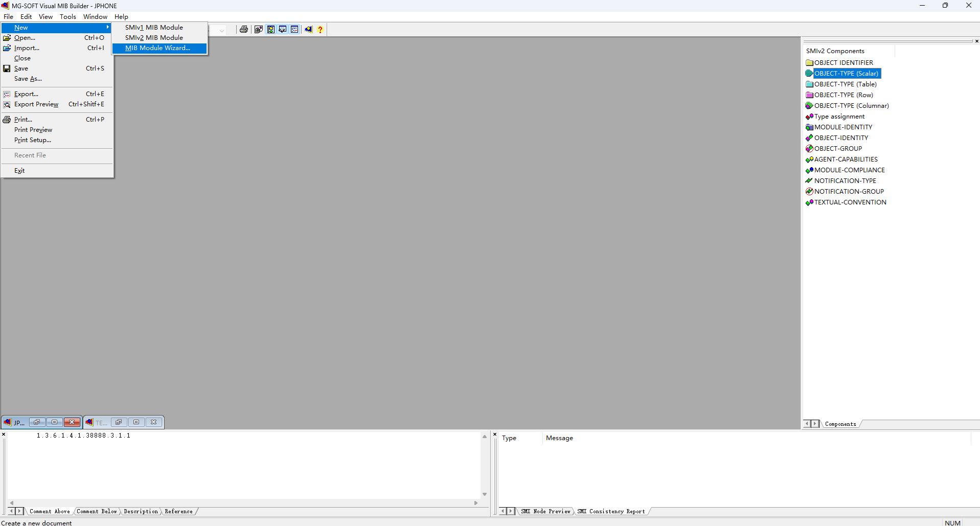Select MODULE-COMPLIANCE component
The image size is (980, 526).
pyautogui.click(x=846, y=170)
